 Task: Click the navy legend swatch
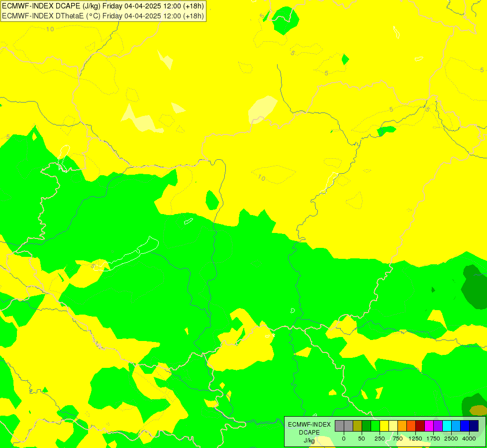click(x=474, y=426)
